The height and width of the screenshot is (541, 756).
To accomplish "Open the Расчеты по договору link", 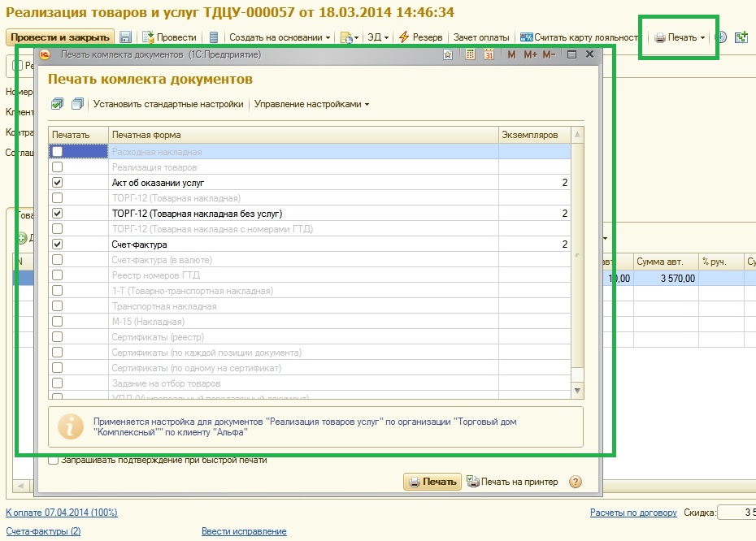I will 633,513.
